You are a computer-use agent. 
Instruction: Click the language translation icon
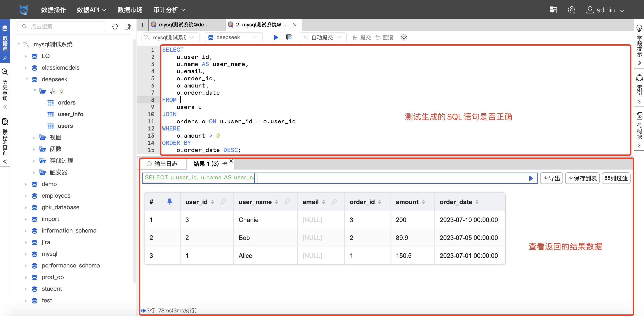553,10
